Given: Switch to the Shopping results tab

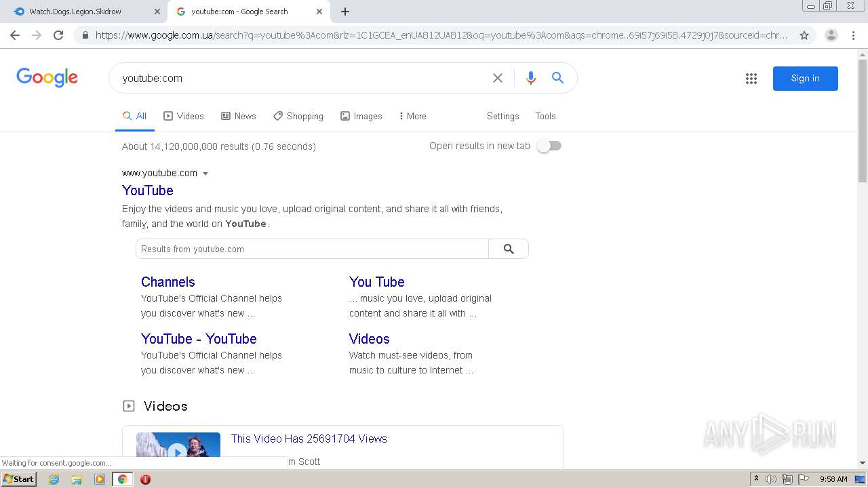Looking at the screenshot, I should [x=298, y=116].
